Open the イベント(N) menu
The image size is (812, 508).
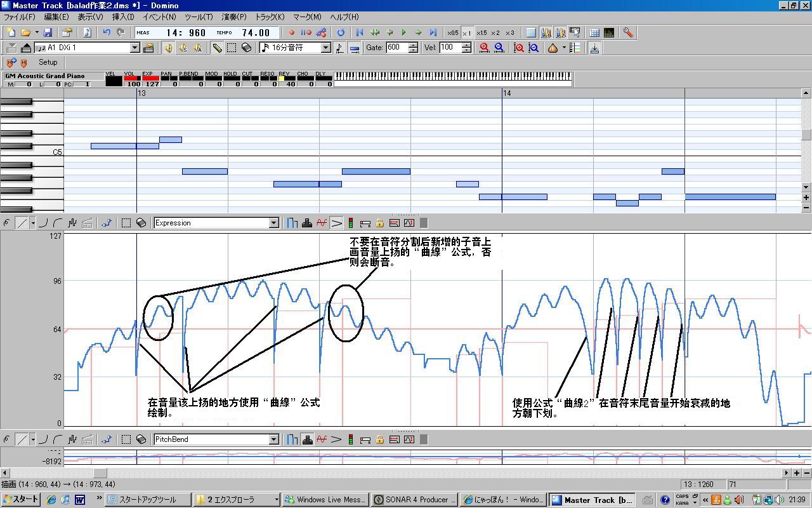click(159, 17)
